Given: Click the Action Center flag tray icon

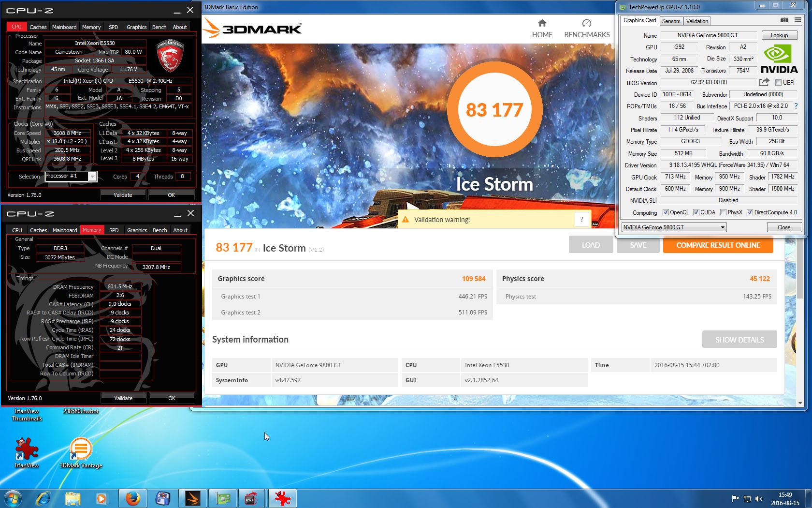Looking at the screenshot, I should coord(735,499).
